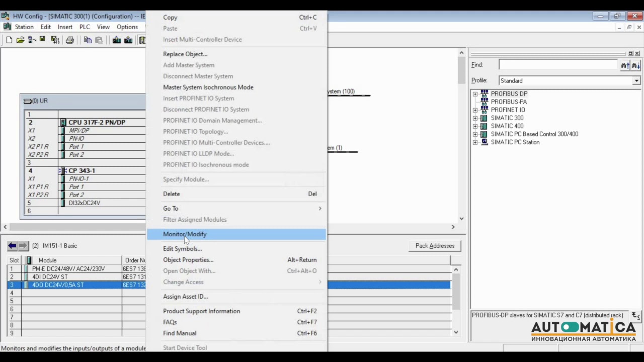Click the Pack Addresses button

tap(435, 246)
